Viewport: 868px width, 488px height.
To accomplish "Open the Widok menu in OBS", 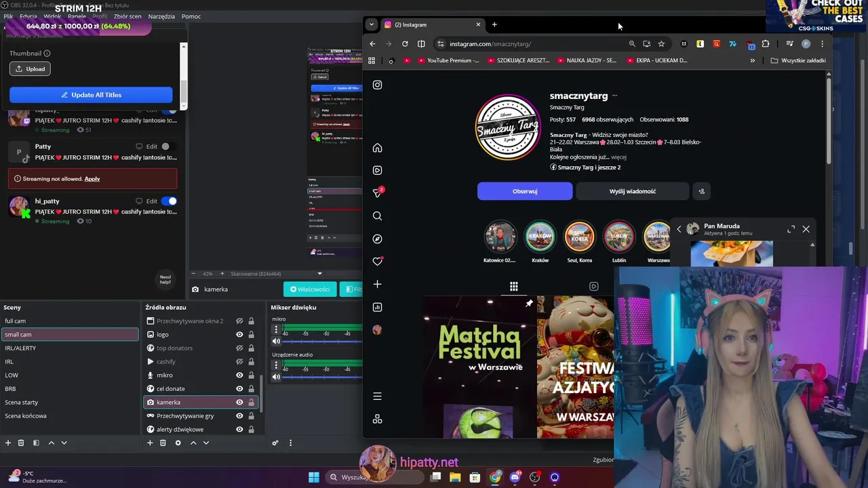I will click(x=52, y=16).
